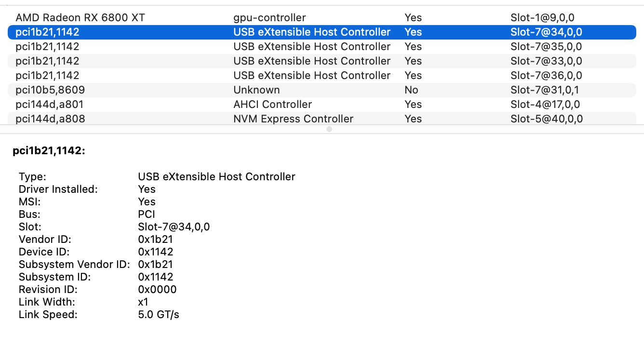Click the pci1b21,1142 detail heading
The width and height of the screenshot is (644, 347).
pos(49,151)
